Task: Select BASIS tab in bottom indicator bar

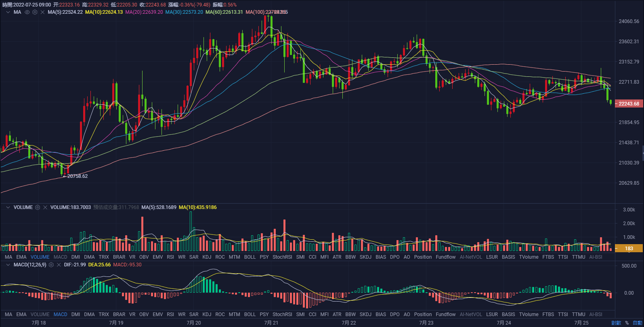Action: [508, 314]
